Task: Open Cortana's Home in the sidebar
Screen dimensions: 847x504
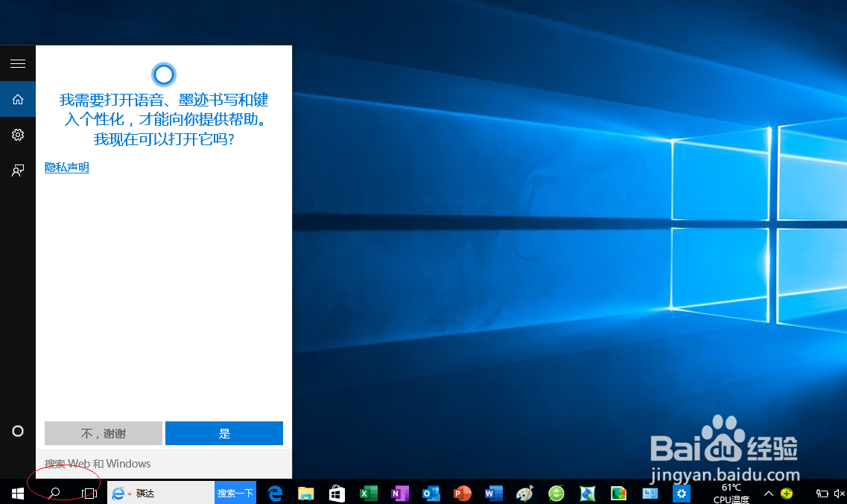Action: pos(17,99)
